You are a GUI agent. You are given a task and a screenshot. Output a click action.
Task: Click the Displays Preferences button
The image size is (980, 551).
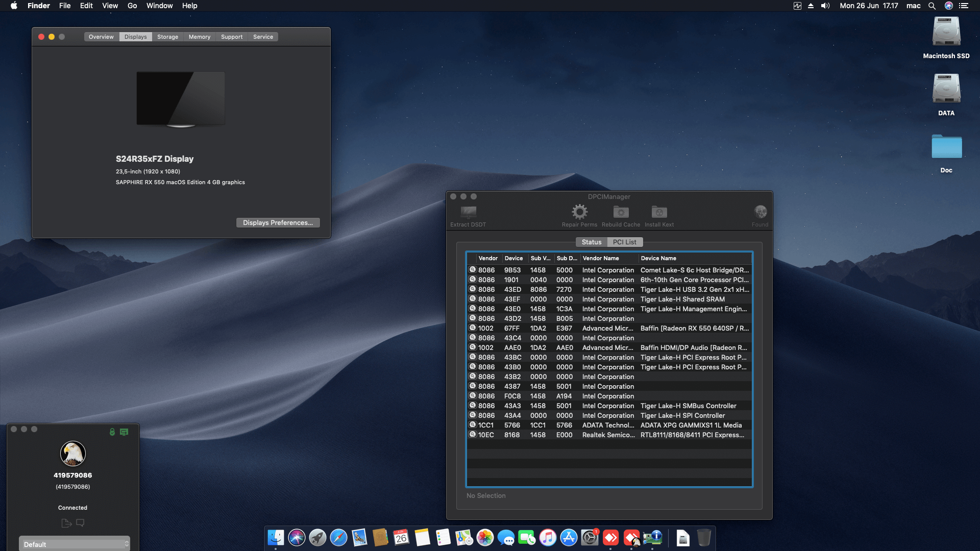(278, 223)
